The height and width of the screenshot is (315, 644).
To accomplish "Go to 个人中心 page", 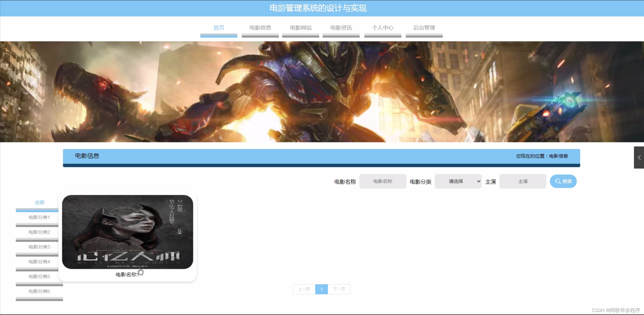I will [x=382, y=28].
